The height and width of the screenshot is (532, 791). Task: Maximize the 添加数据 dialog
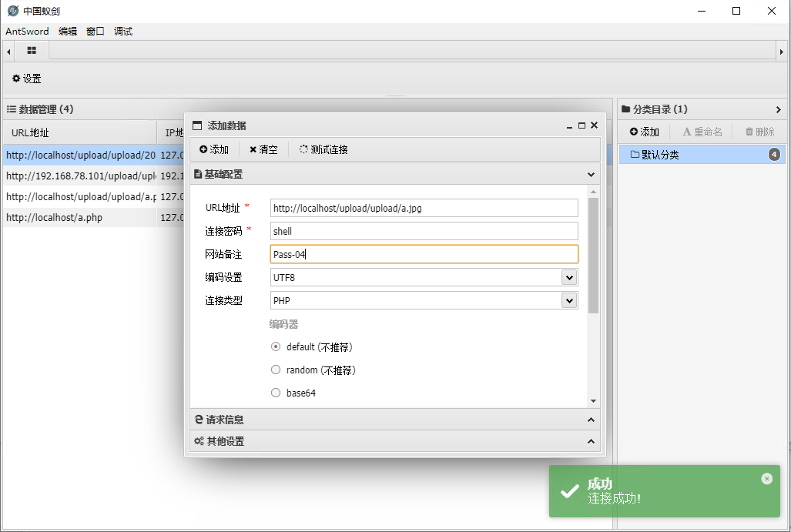(x=582, y=125)
